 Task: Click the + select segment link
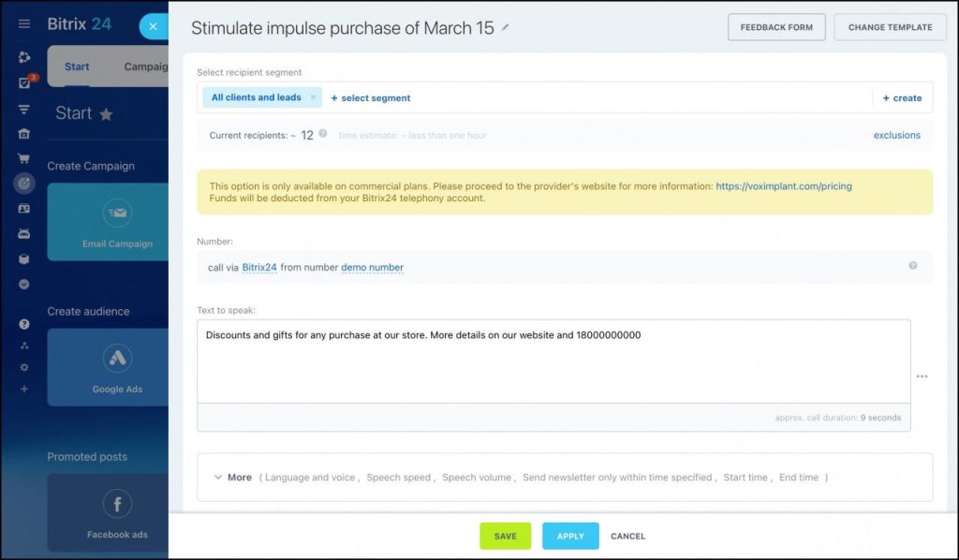pyautogui.click(x=371, y=97)
